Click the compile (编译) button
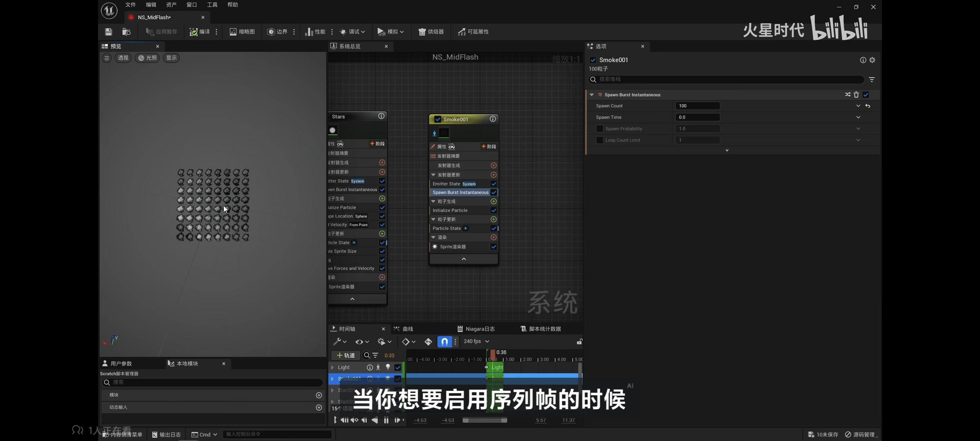Viewport: 980px width, 441px height. [x=200, y=32]
